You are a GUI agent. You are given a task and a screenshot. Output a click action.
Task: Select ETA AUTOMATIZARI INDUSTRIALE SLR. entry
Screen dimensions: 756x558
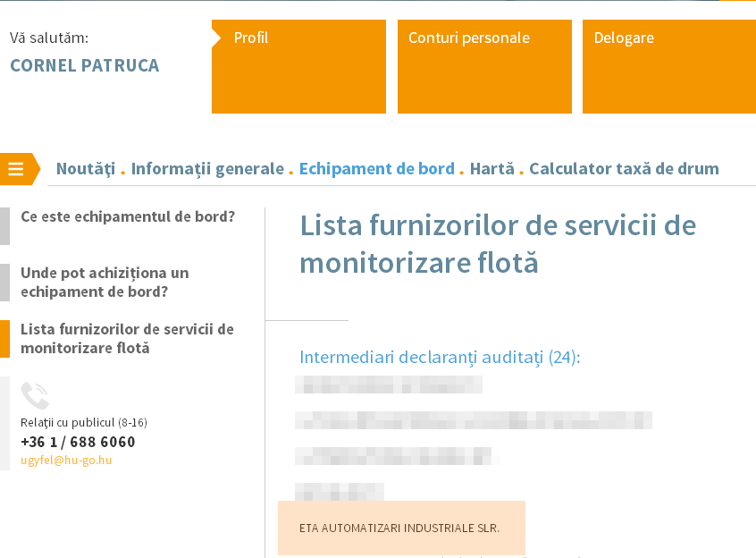[x=399, y=528]
